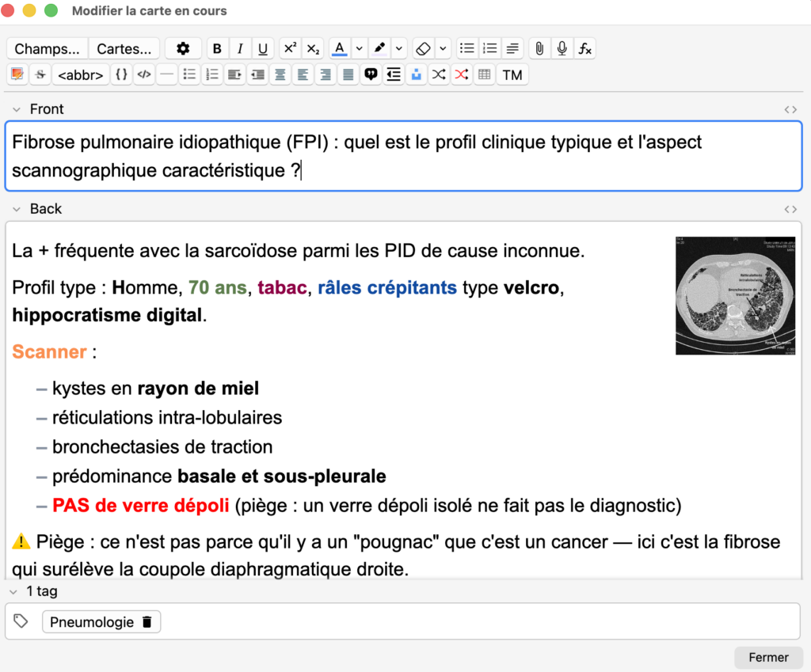Justify the text
Viewport: 811px width, 672px height.
coord(348,74)
